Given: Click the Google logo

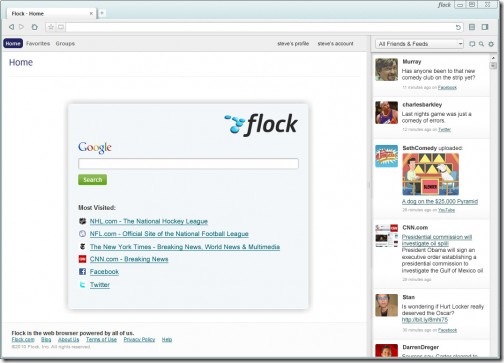Looking at the screenshot, I should [95, 148].
